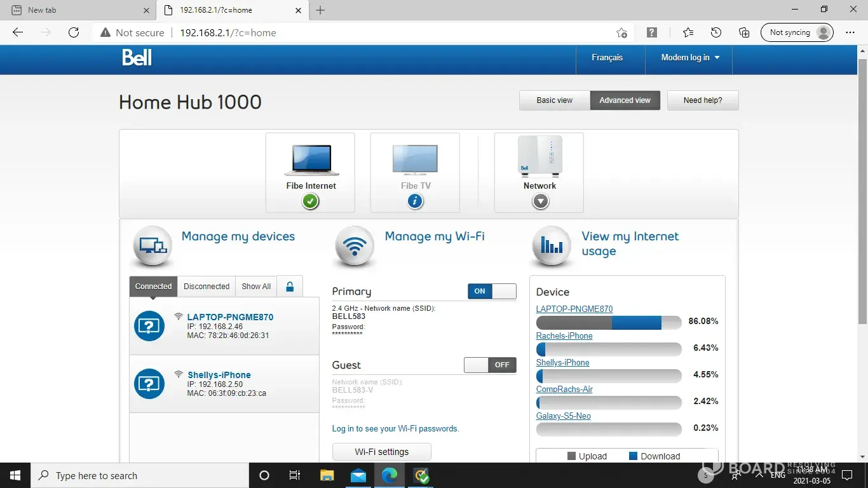Expand the Network panel arrow
This screenshot has height=488, width=868.
540,201
